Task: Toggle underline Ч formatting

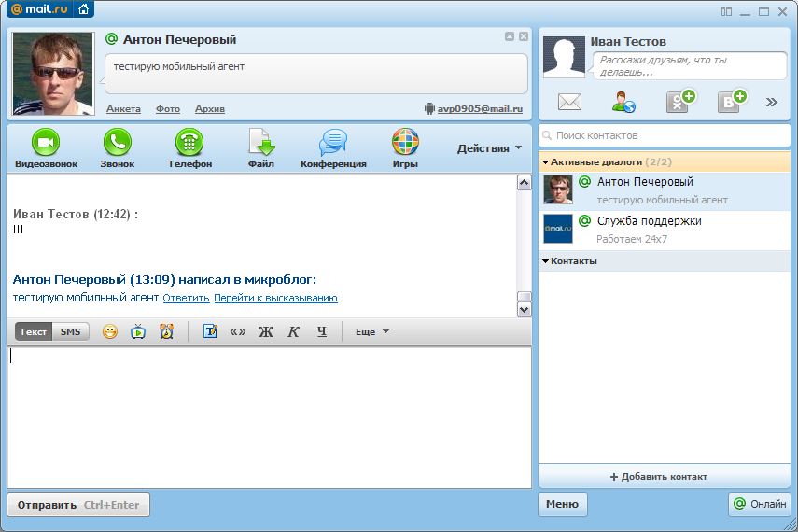Action: click(322, 332)
